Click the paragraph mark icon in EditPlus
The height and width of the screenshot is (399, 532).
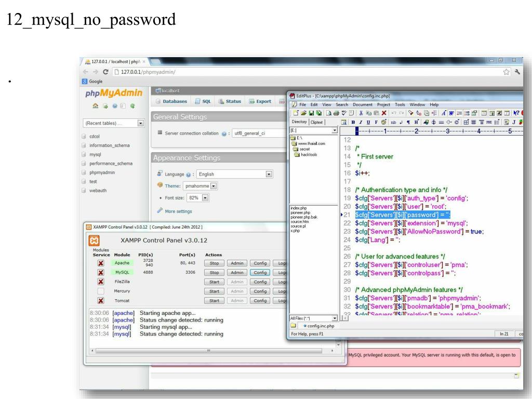click(408, 122)
